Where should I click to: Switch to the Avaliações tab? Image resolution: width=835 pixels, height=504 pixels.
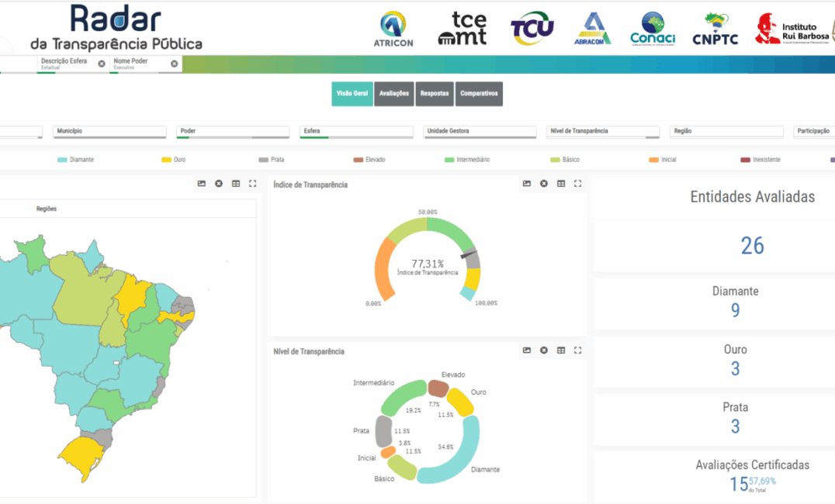coord(394,94)
